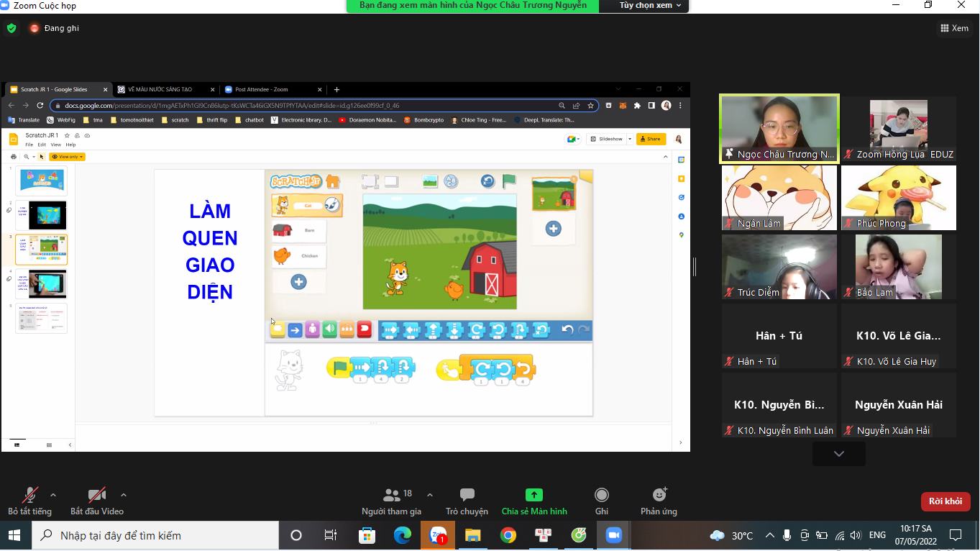Select Ngân Lâm's video thumbnail
The image size is (980, 551).
point(779,198)
